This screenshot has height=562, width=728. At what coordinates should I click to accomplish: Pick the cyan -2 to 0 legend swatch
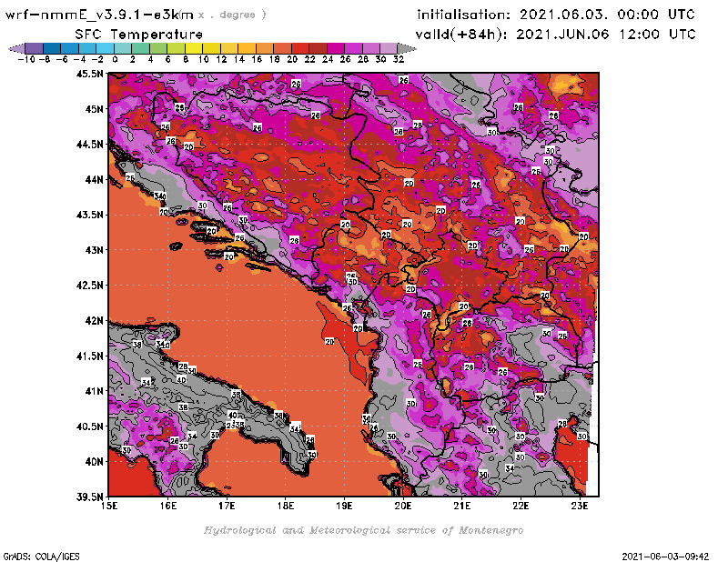point(105,48)
